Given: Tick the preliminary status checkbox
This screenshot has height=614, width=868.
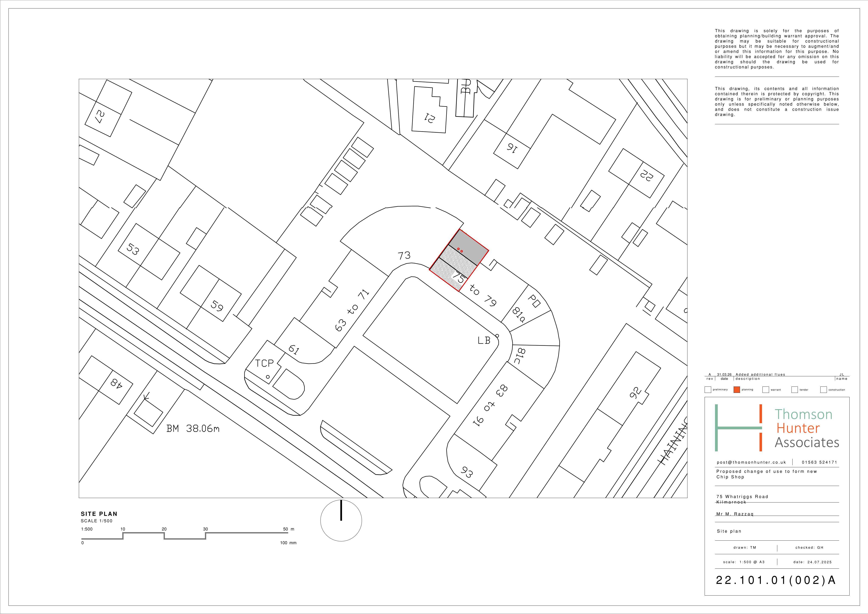Looking at the screenshot, I should coord(708,390).
